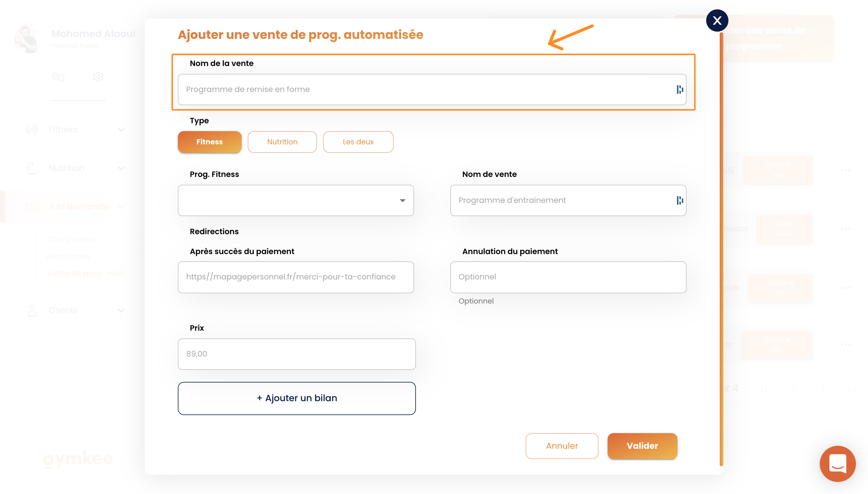Select the Nutrition type option
This screenshot has width=868, height=494.
point(282,142)
